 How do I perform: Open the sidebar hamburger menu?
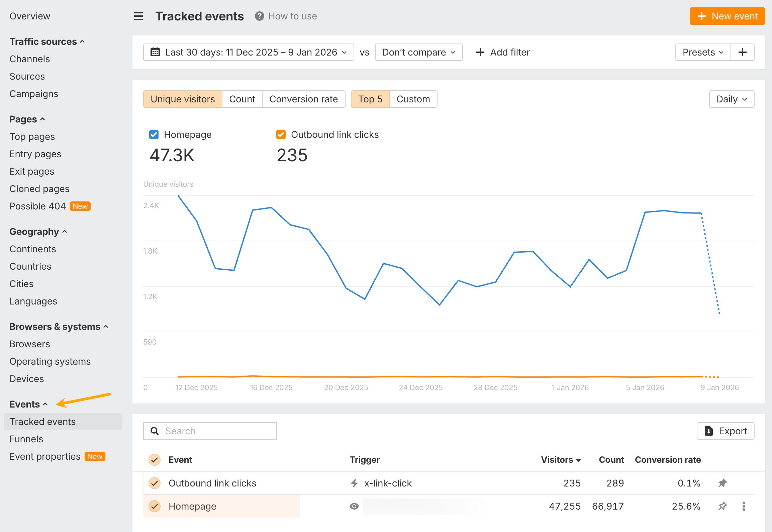138,16
